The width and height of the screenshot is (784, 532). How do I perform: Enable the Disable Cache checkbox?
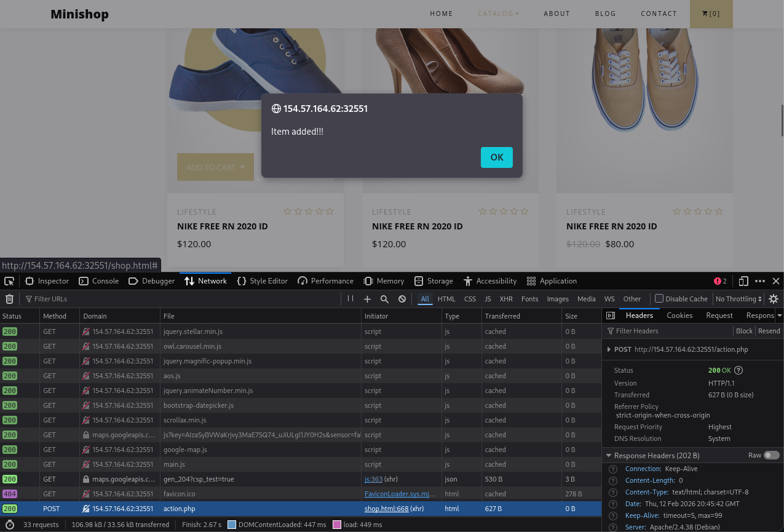tap(659, 299)
